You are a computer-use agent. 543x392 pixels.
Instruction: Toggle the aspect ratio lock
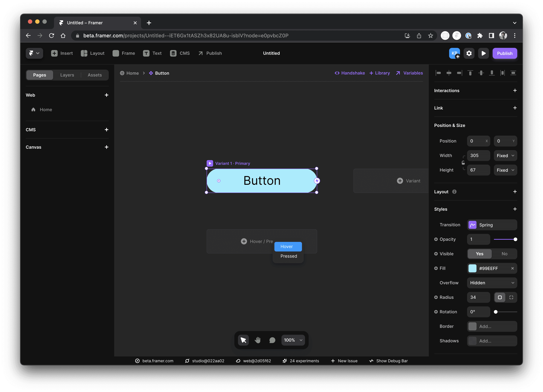point(463,163)
